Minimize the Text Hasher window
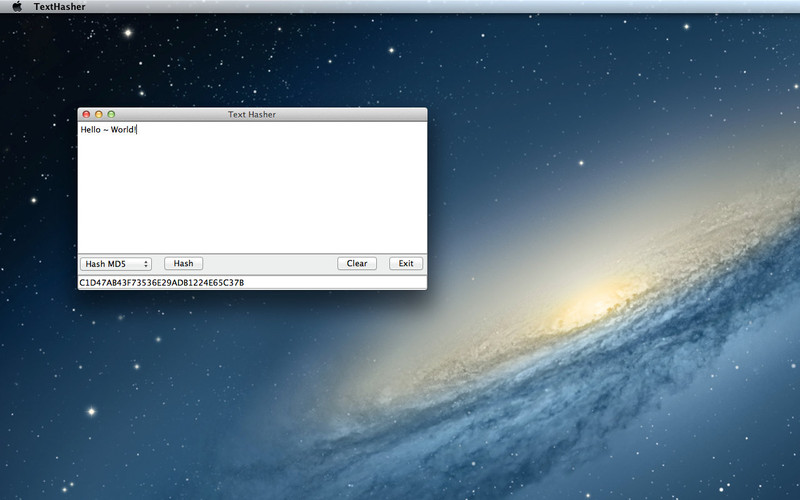 98,114
